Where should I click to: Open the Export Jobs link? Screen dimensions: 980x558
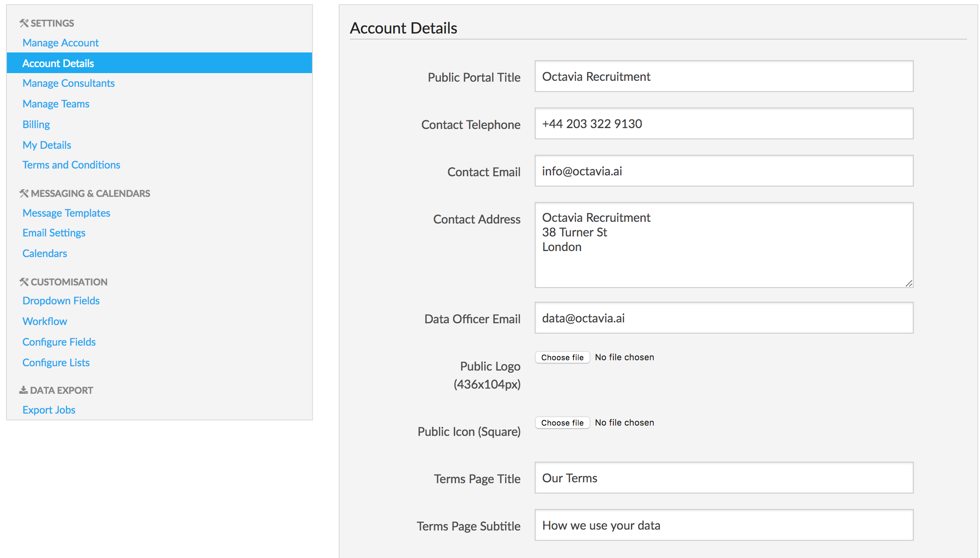pos(49,410)
